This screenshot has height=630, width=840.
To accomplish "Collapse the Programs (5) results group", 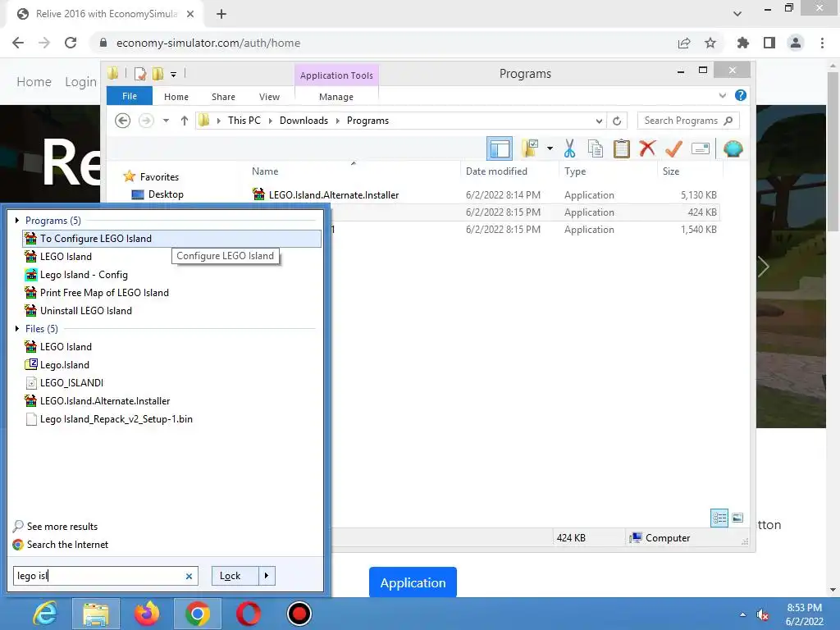I will (x=17, y=220).
